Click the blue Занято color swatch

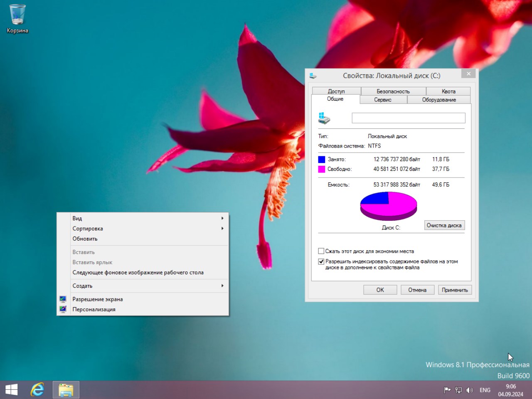pos(321,159)
